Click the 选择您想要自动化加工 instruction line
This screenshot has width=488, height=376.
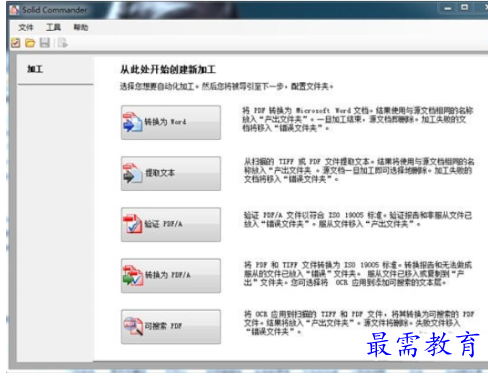tap(227, 87)
